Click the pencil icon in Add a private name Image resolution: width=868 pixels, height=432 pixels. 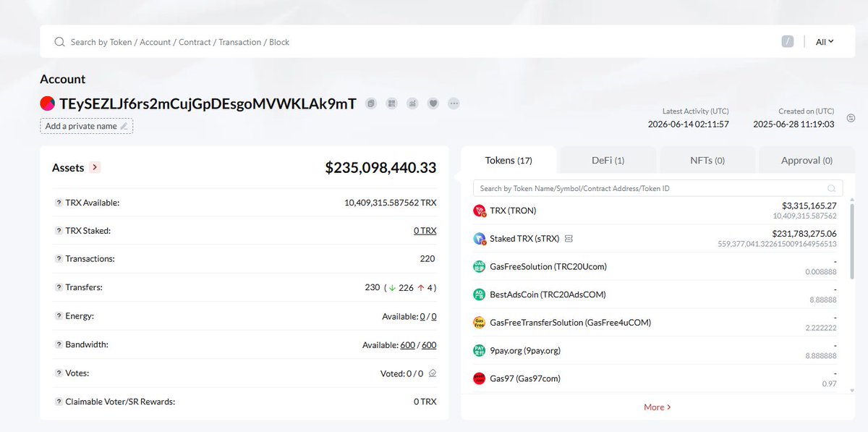click(124, 126)
